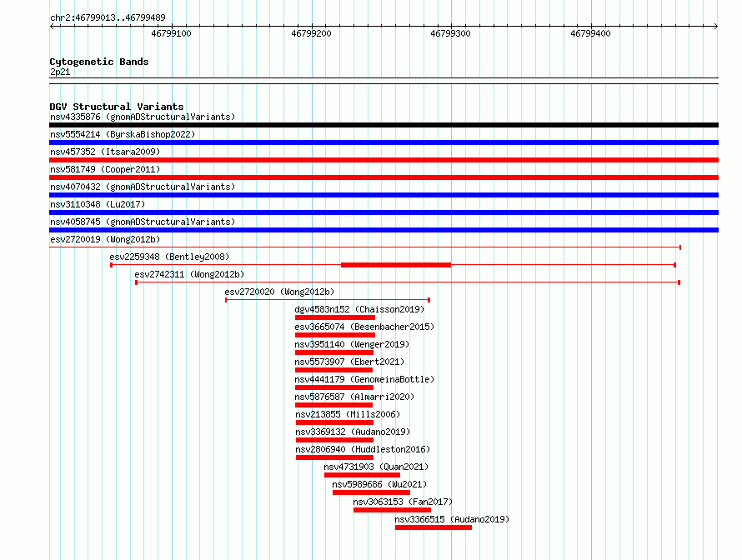Click the red dgv4583n152 variant bar
742x560 pixels.
point(335,317)
